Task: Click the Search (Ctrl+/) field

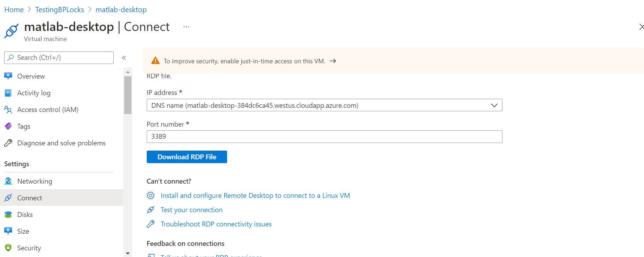Action: click(x=59, y=58)
